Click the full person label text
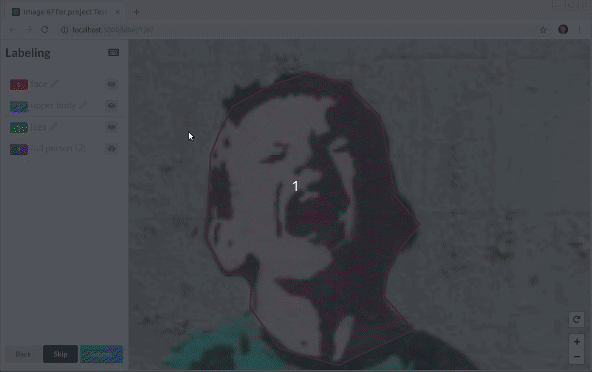This screenshot has width=592, height=372. [x=51, y=148]
